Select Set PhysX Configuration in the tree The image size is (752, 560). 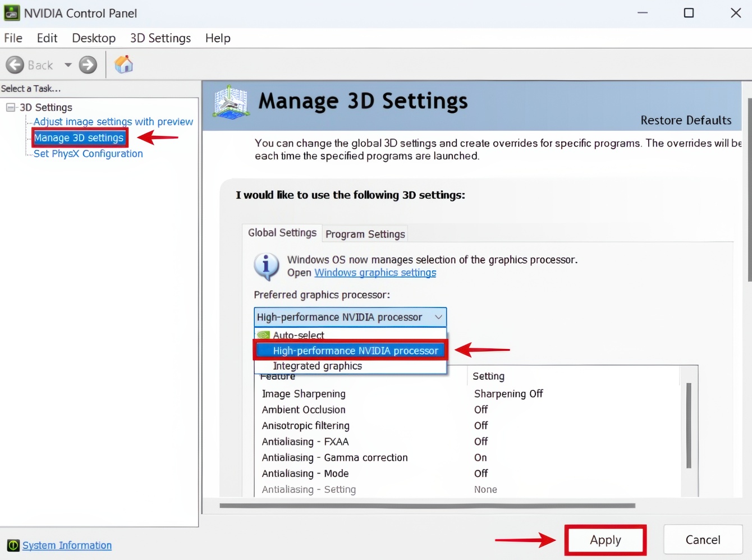tap(88, 154)
